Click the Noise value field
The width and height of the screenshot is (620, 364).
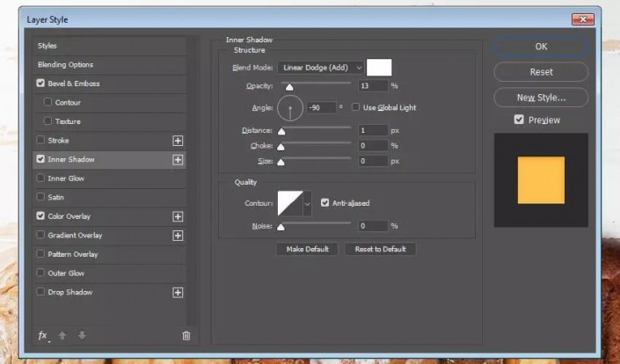[x=373, y=226]
